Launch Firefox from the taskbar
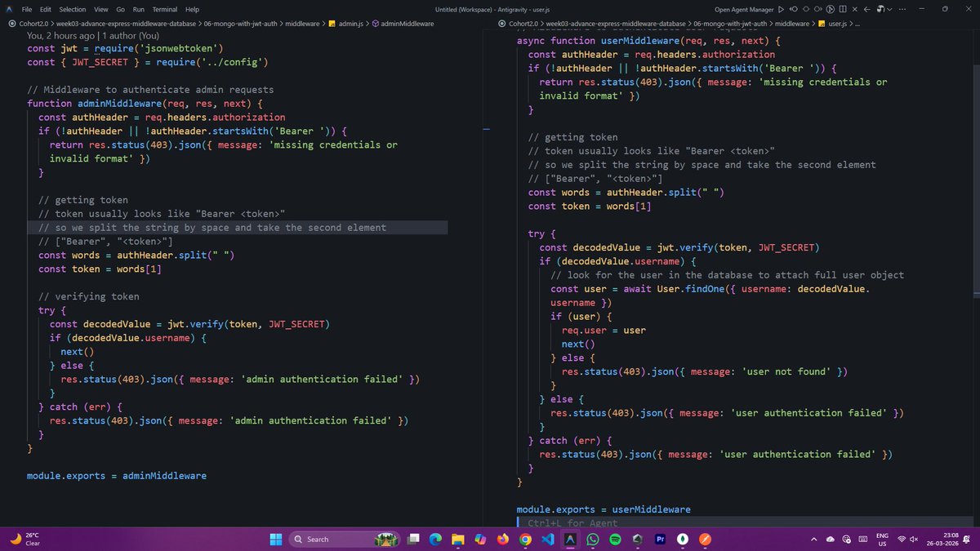Viewport: 980px width, 551px height. [x=502, y=539]
